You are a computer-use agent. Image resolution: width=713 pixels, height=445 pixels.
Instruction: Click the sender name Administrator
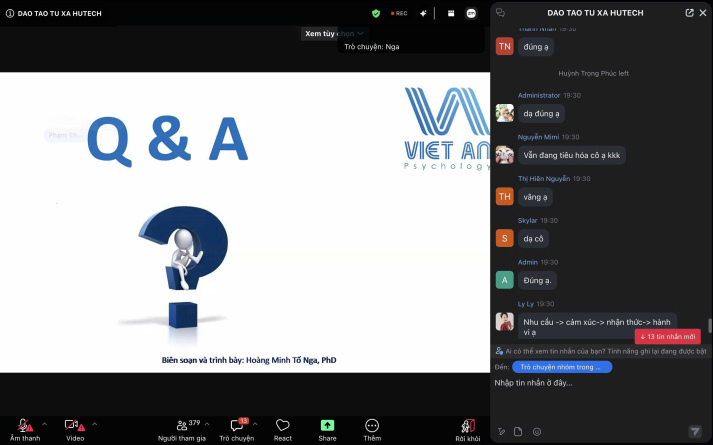pos(539,95)
